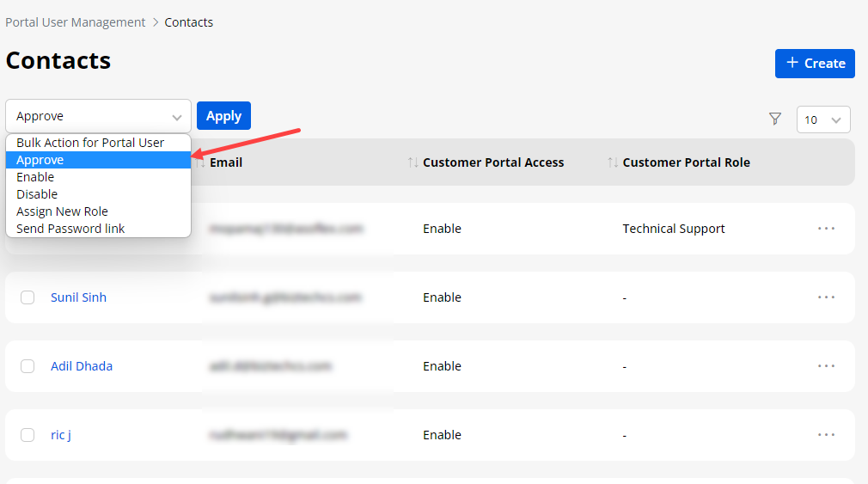Open three-dot actions menu for ric j
This screenshot has height=484, width=868.
826,435
